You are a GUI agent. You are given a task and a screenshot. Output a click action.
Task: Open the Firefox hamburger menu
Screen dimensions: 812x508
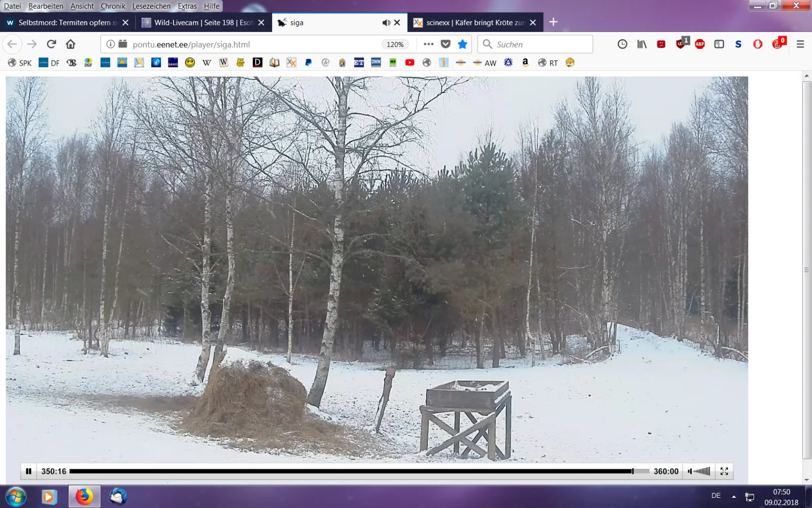coord(800,44)
